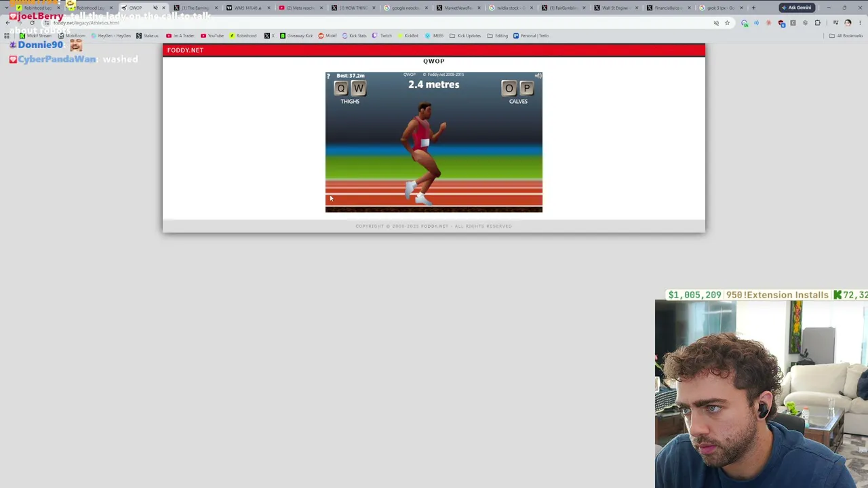Screen dimensions: 868x488
Task: Switch to the MarketNews tab
Action: (x=459, y=8)
